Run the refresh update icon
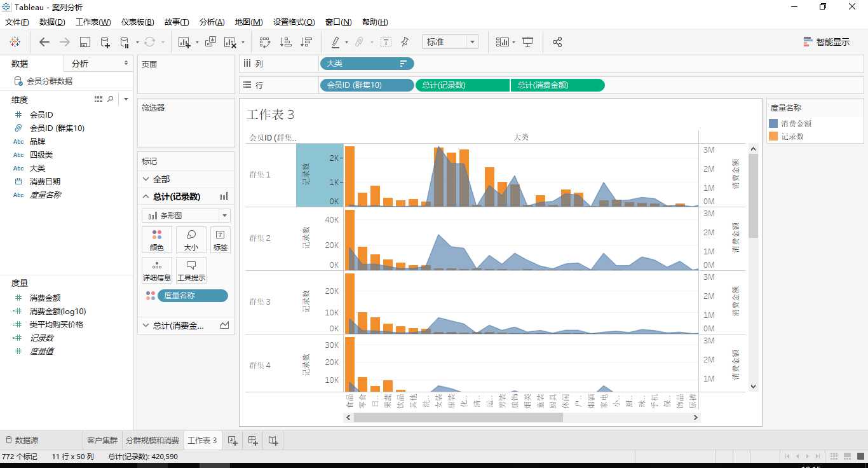The height and width of the screenshot is (468, 868). click(x=149, y=42)
